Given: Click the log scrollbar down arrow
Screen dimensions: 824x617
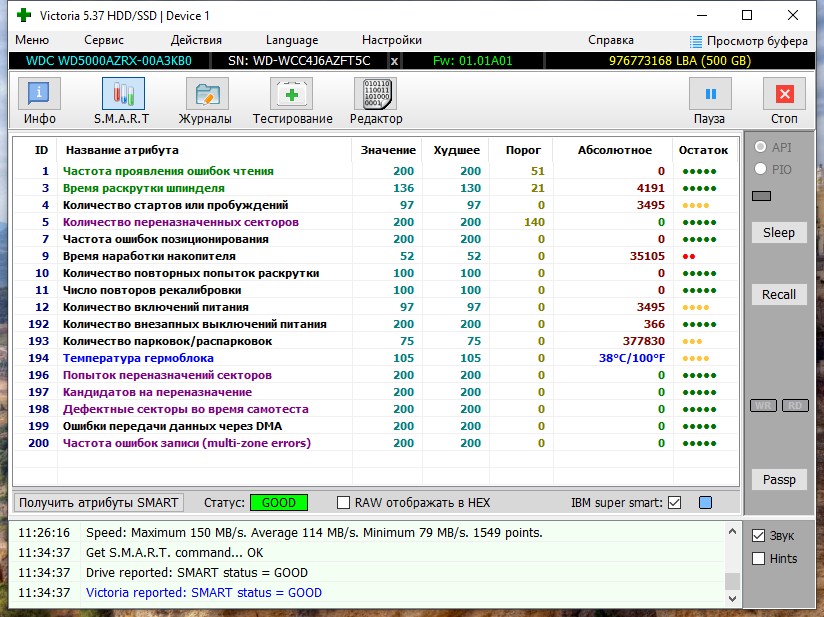Looking at the screenshot, I should click(732, 598).
